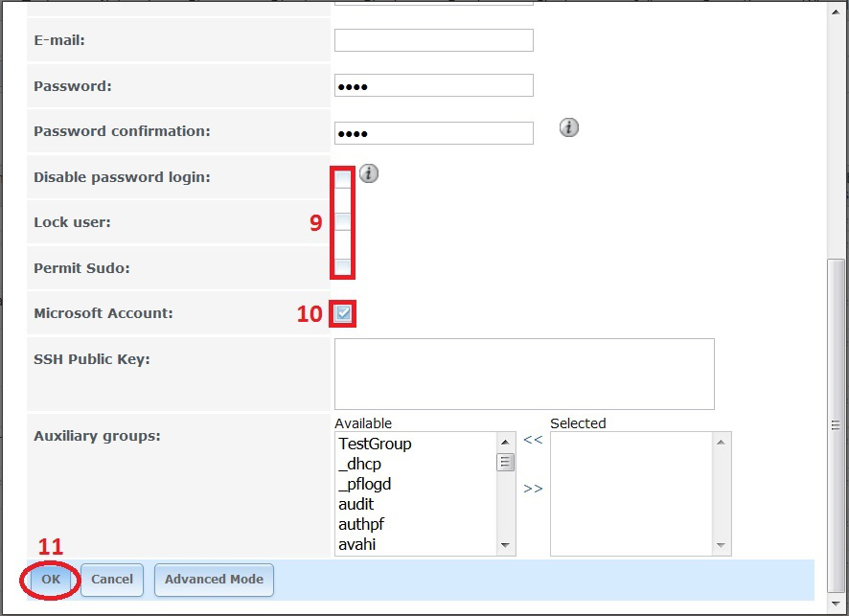Enable the Disable password login checkbox
The image size is (849, 616).
343,178
